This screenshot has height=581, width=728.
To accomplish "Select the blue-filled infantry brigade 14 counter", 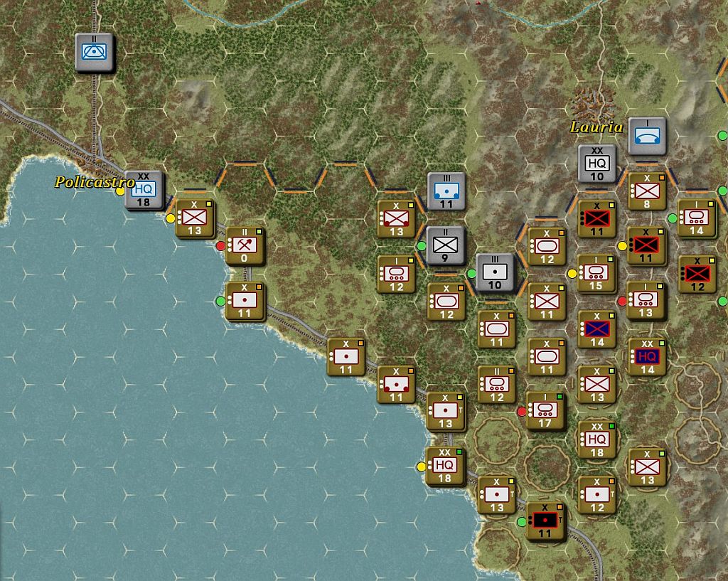I will pyautogui.click(x=596, y=329).
